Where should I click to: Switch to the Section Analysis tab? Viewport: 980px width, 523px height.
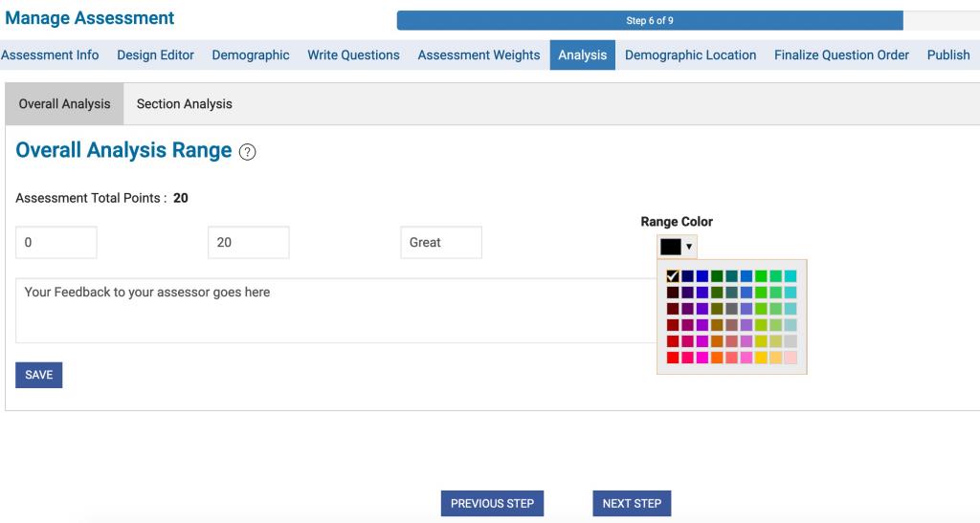184,103
